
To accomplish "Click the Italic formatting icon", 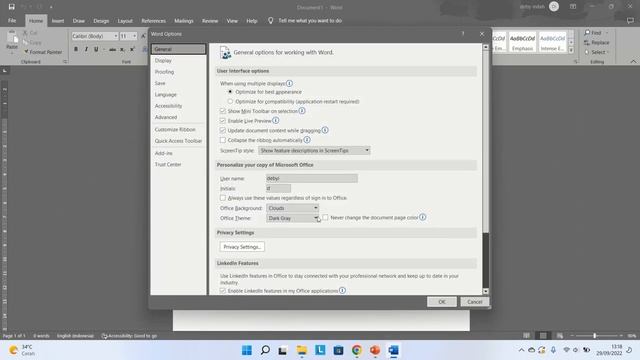I will pyautogui.click(x=86, y=49).
